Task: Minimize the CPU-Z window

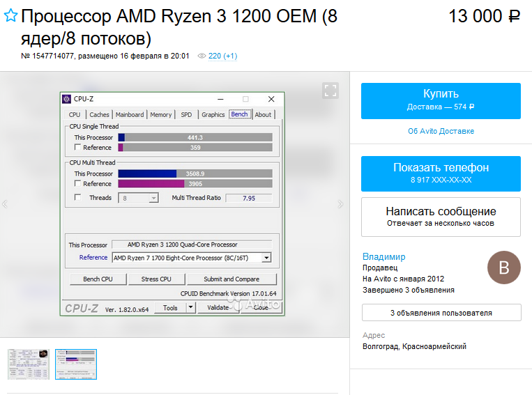Action: [220, 99]
